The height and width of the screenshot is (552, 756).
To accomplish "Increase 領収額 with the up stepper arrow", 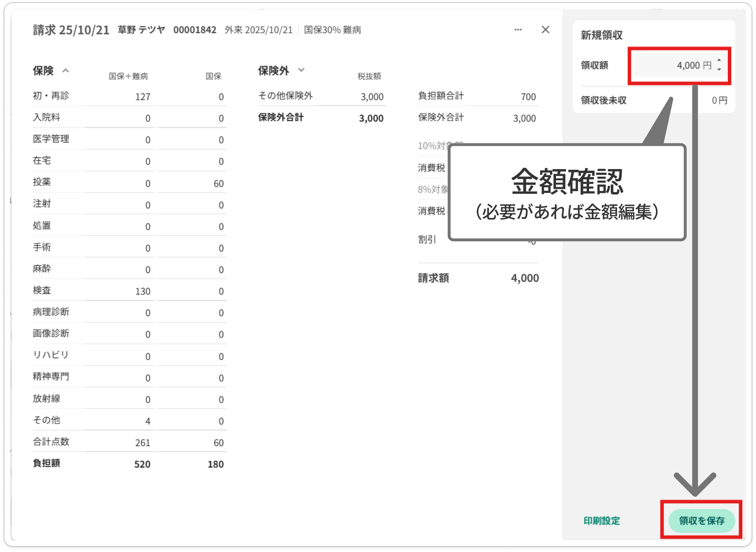I will (x=719, y=60).
